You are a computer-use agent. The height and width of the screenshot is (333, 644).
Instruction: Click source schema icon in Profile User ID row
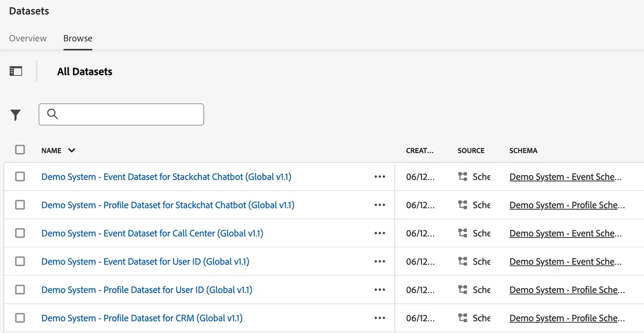pyautogui.click(x=463, y=290)
